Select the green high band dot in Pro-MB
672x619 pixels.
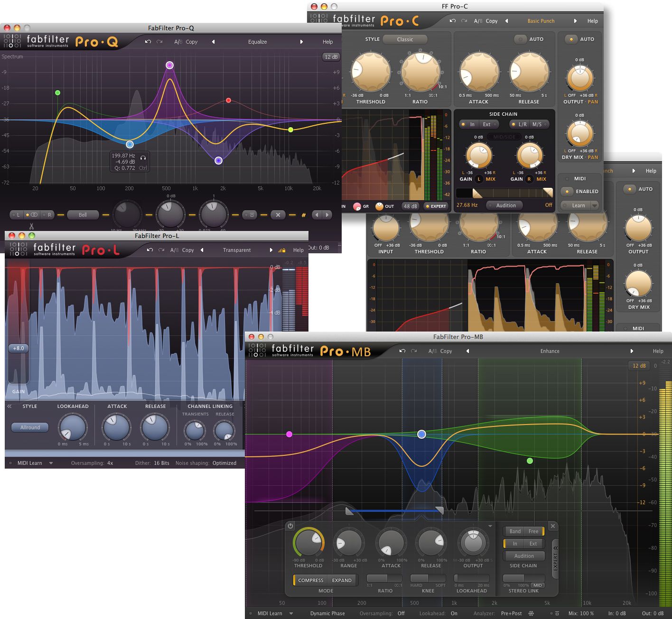pyautogui.click(x=530, y=461)
